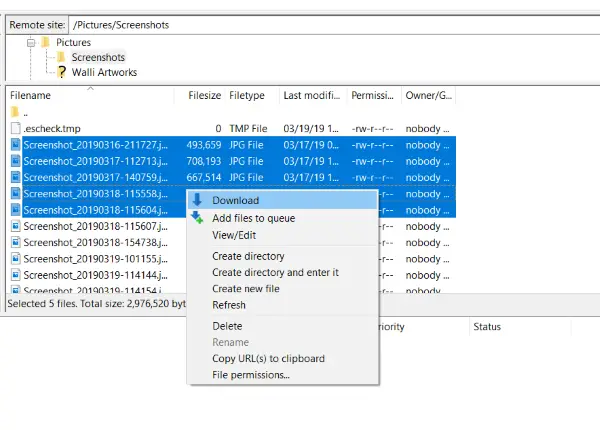Choose Copy URL(s) to clipboard
The height and width of the screenshot is (430, 600).
tap(268, 358)
